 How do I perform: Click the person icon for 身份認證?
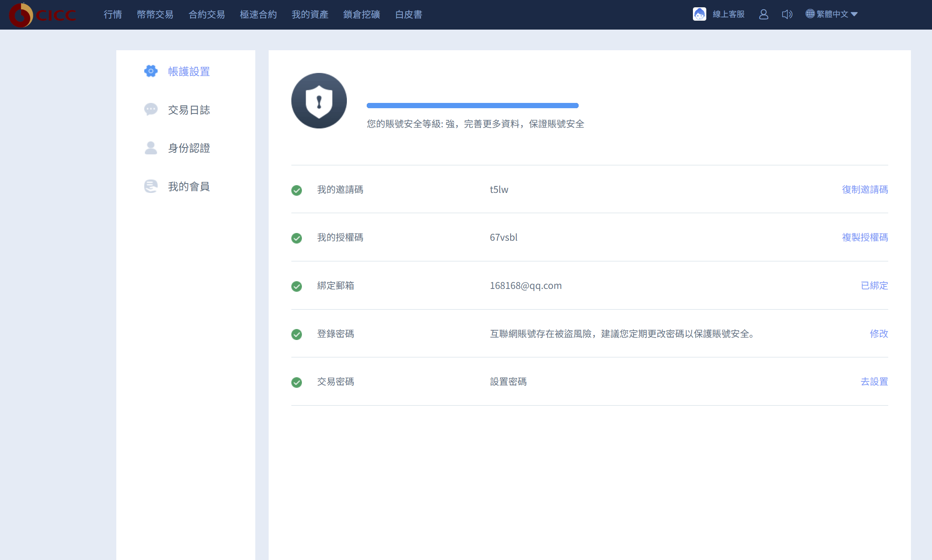(x=151, y=148)
